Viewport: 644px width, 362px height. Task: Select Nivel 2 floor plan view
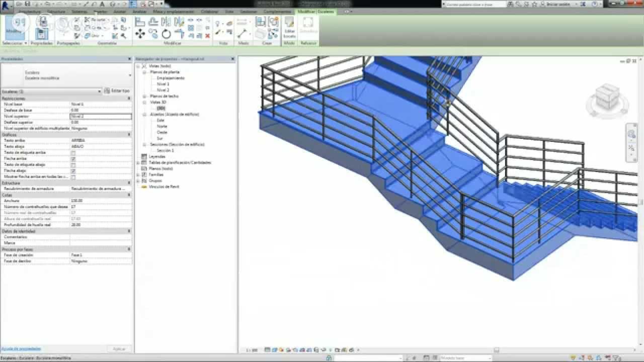[163, 90]
